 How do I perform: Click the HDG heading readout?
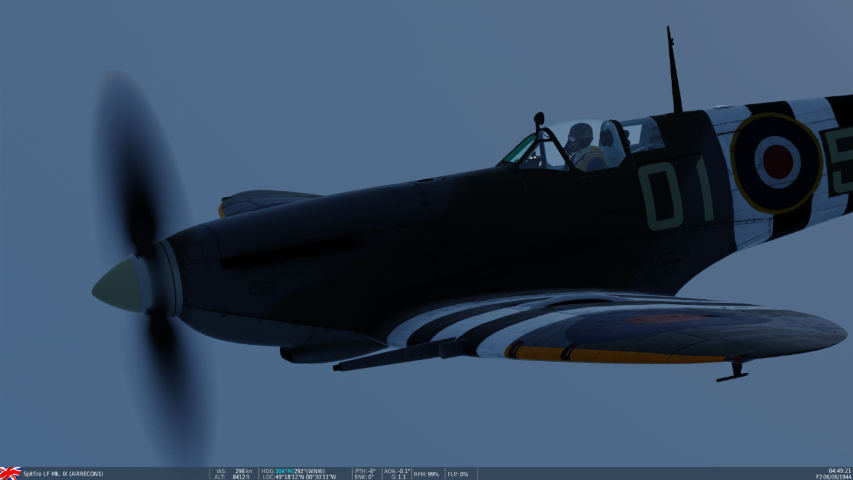(x=298, y=470)
